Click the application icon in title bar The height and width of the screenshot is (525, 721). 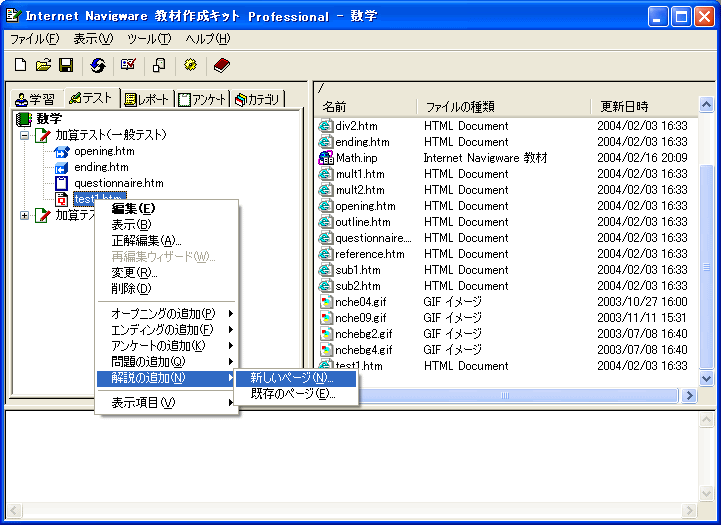point(13,16)
